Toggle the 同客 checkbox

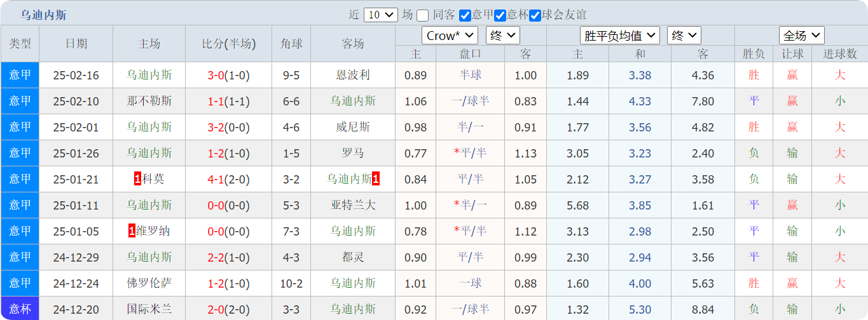(423, 15)
